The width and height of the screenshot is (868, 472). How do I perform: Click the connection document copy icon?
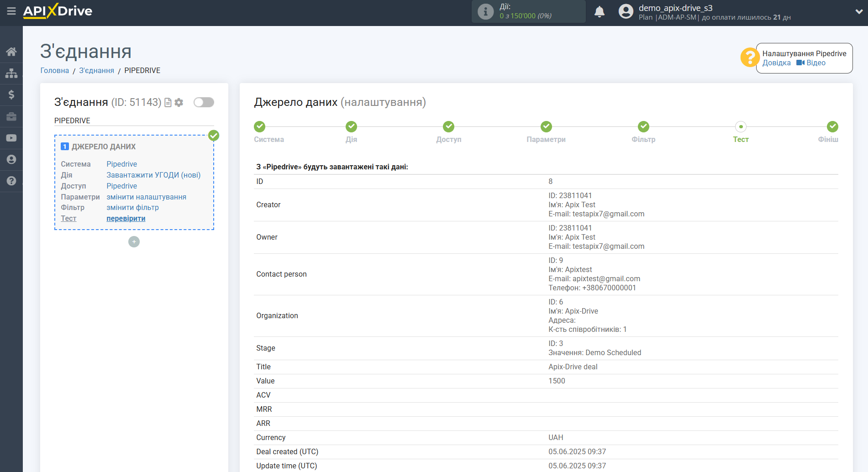pyautogui.click(x=168, y=102)
